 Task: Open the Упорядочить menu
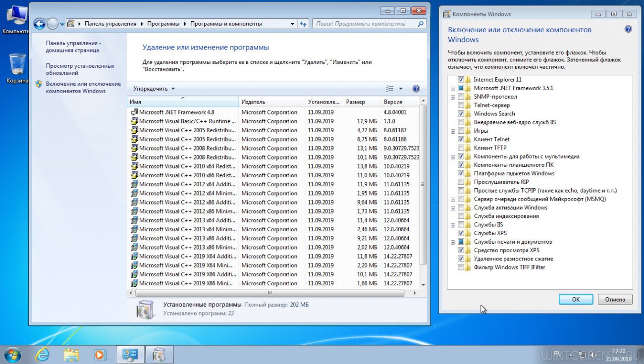(x=154, y=89)
